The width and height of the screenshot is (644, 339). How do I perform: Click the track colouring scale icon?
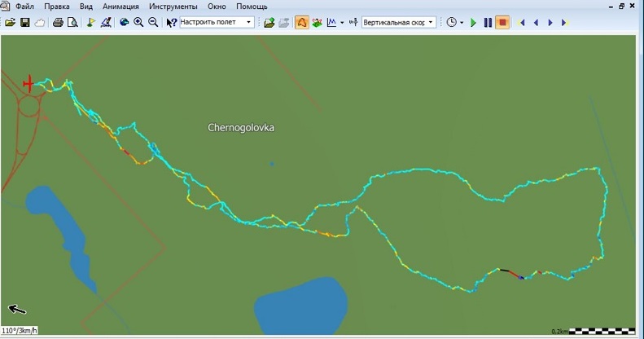[x=353, y=23]
